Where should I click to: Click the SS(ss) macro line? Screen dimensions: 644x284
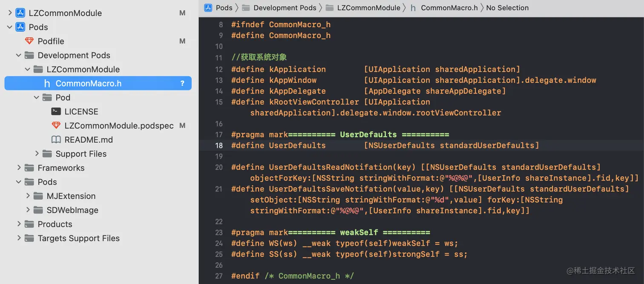pyautogui.click(x=349, y=254)
